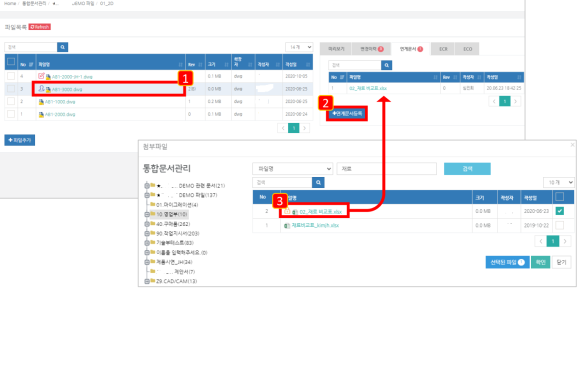Close the 첨부파일 dialog with X icon

pyautogui.click(x=573, y=145)
